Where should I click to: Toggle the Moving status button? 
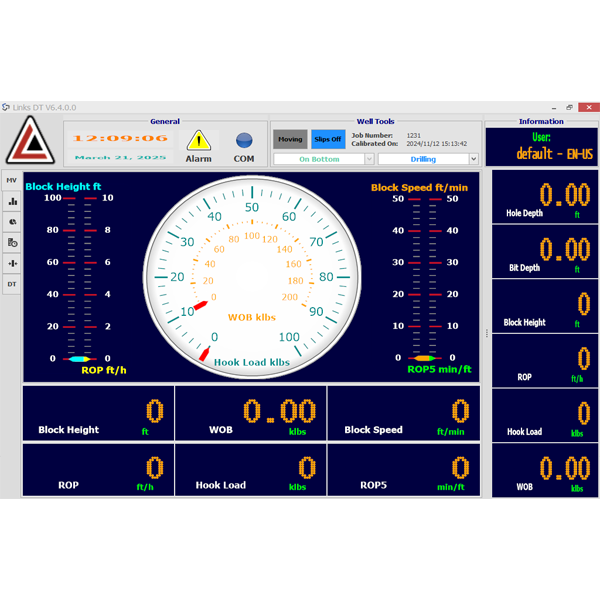290,139
